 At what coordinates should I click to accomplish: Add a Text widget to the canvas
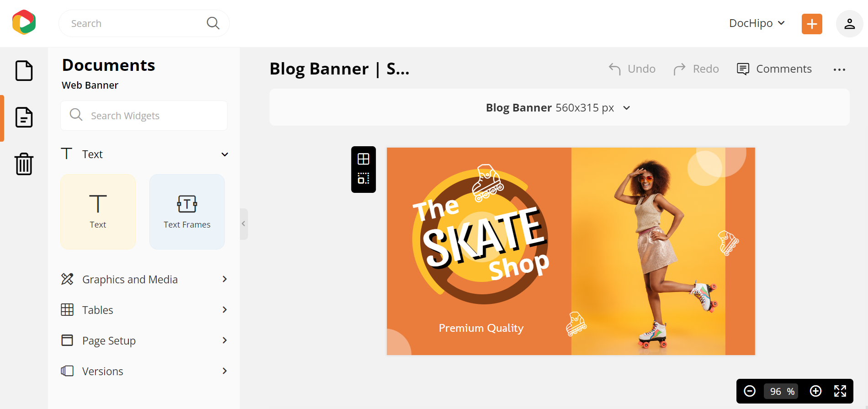click(98, 211)
